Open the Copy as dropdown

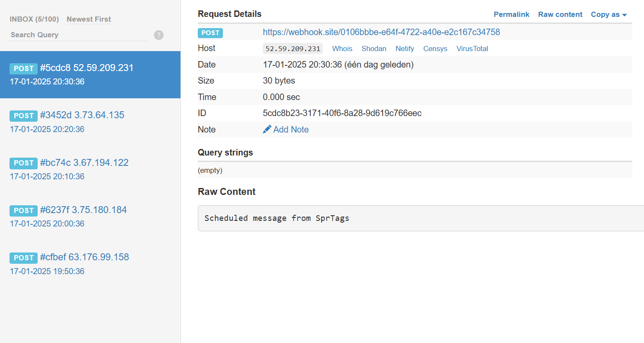pyautogui.click(x=609, y=14)
